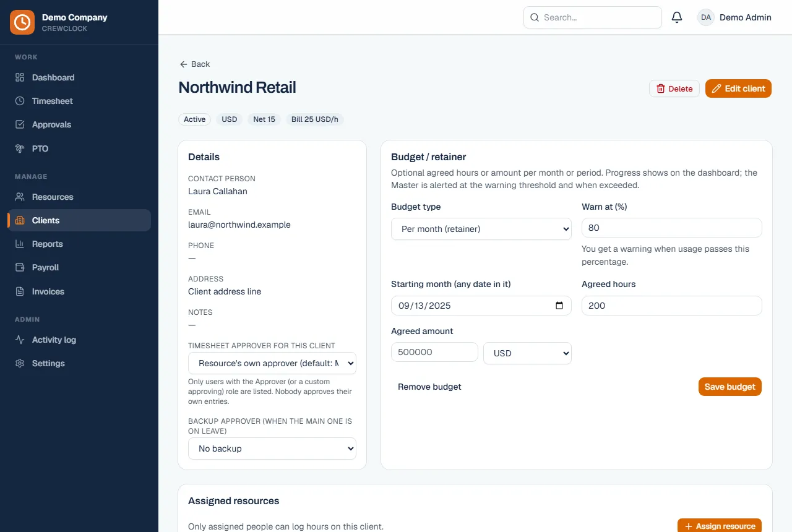792x532 pixels.
Task: Click the Warn at (%) field
Action: (672, 228)
